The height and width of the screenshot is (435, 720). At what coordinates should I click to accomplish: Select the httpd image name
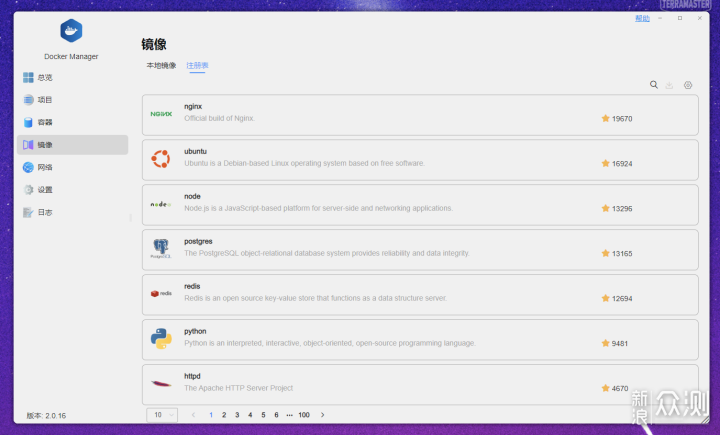pos(192,376)
